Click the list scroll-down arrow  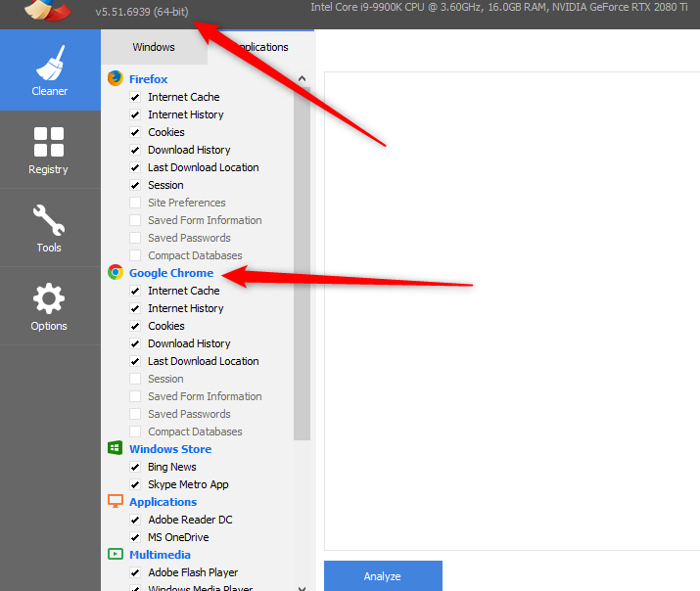[302, 588]
